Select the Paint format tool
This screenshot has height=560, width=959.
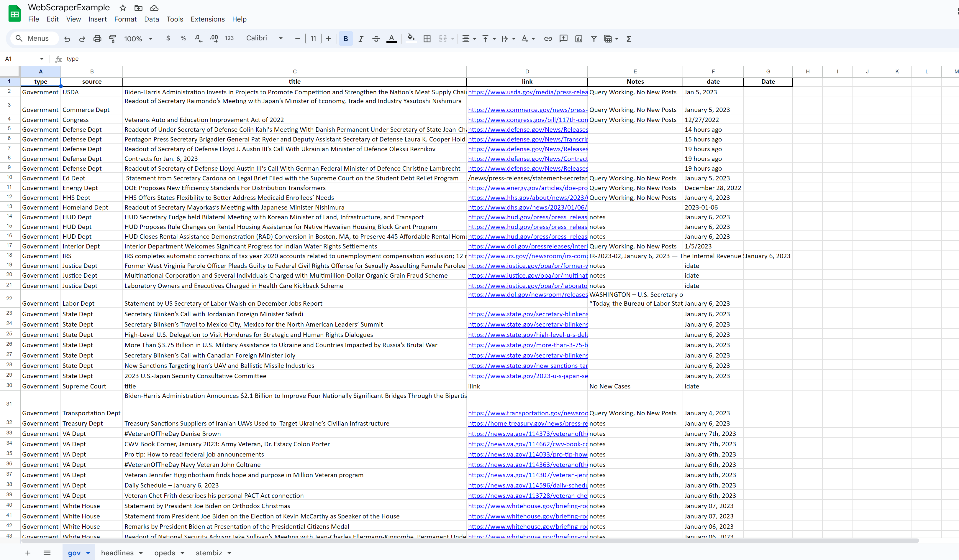click(x=112, y=39)
